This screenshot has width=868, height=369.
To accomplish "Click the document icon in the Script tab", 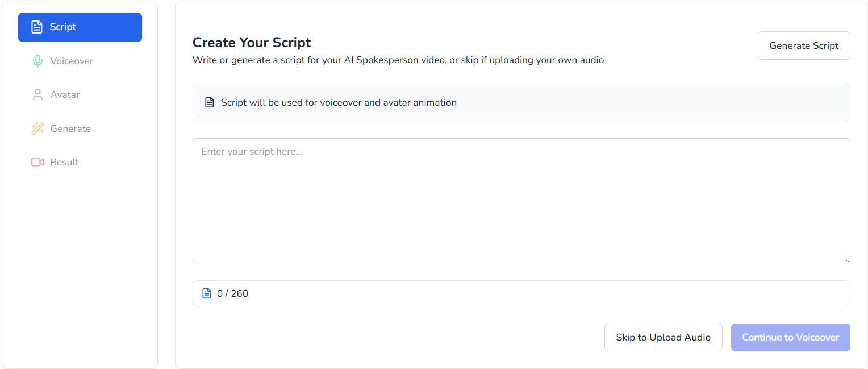I will click(x=37, y=27).
